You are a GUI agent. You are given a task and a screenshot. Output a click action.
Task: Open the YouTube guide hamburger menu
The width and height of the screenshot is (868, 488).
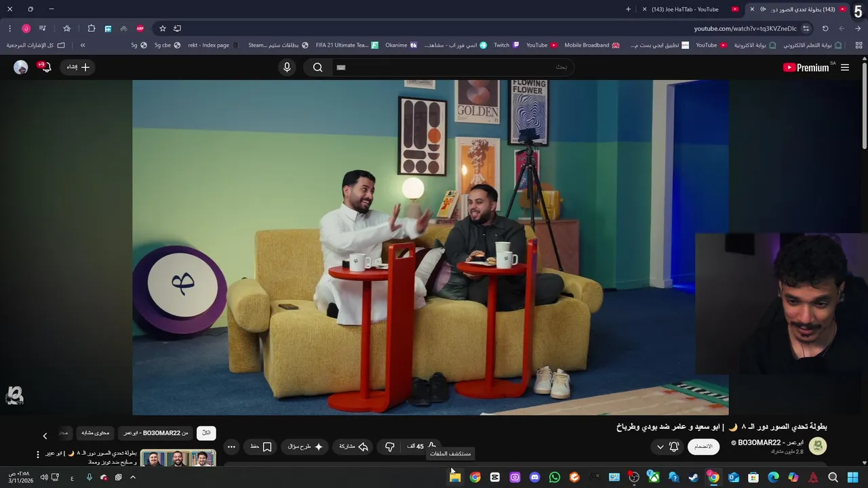[845, 67]
